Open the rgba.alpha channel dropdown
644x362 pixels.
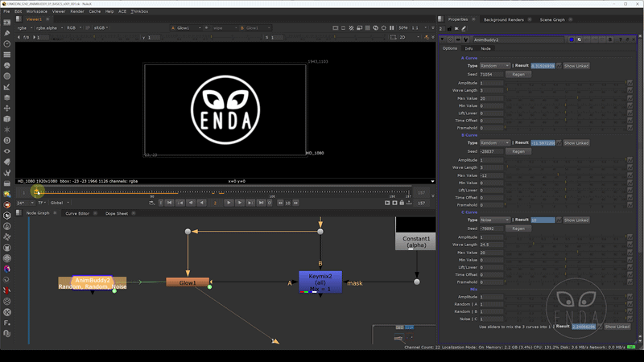point(49,28)
